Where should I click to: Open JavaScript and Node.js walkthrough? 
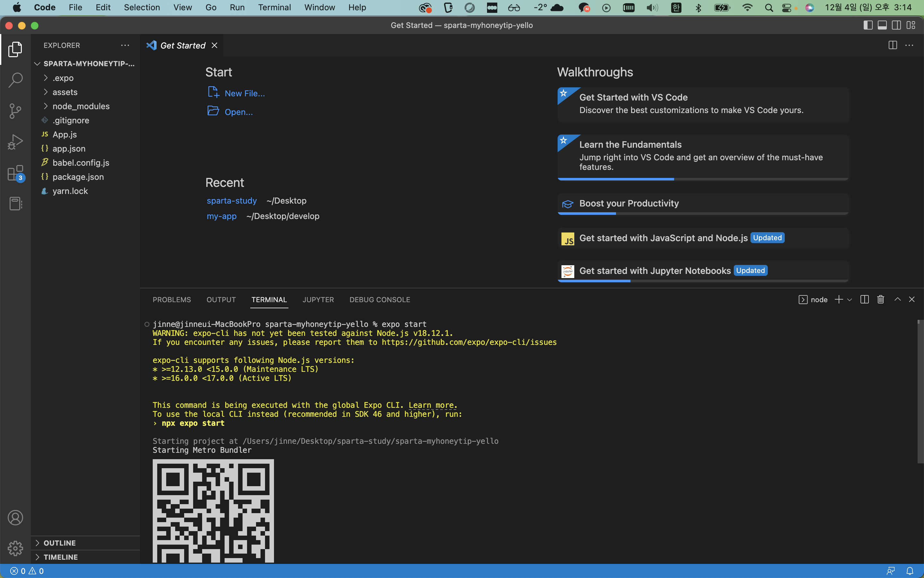tap(703, 238)
